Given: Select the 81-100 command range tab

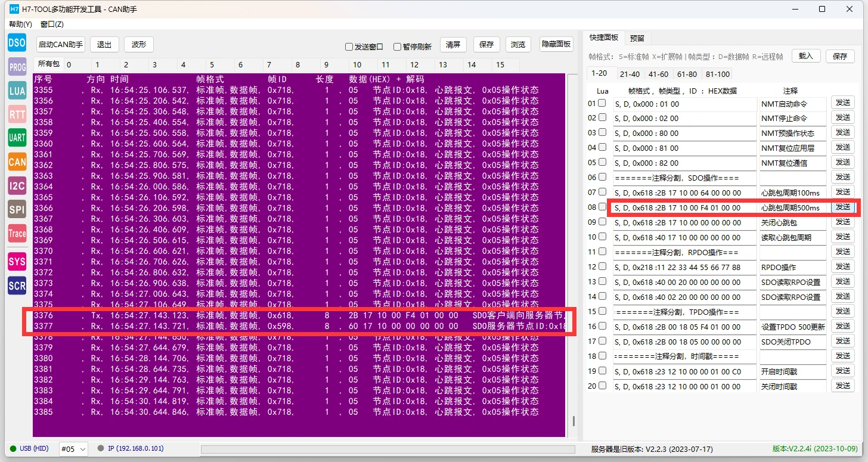Looking at the screenshot, I should click(717, 74).
